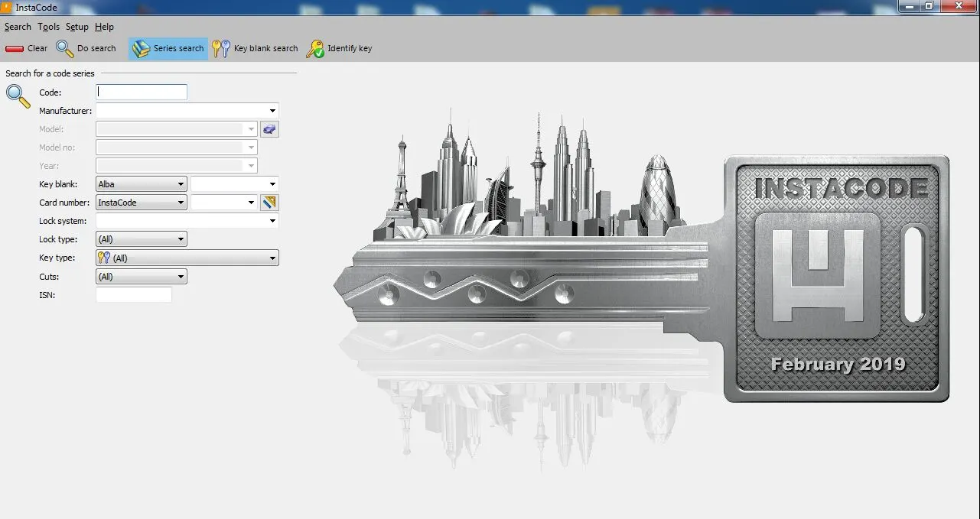The image size is (980, 519).
Task: Run Do search from toolbar
Action: tap(86, 48)
